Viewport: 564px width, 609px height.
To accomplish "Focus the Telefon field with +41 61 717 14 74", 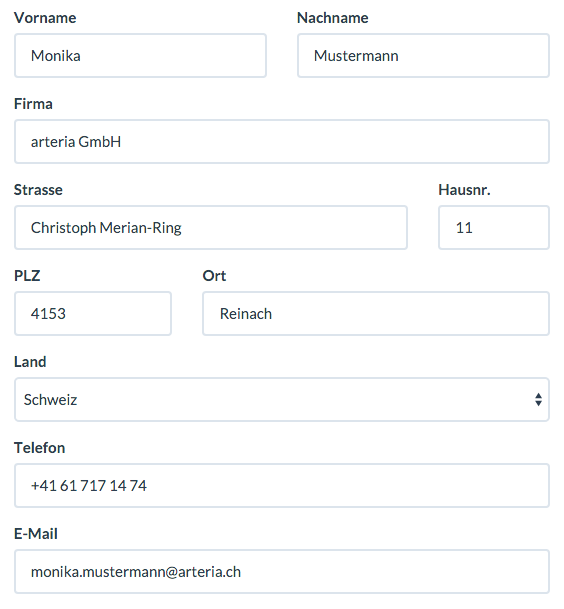I will tap(282, 485).
